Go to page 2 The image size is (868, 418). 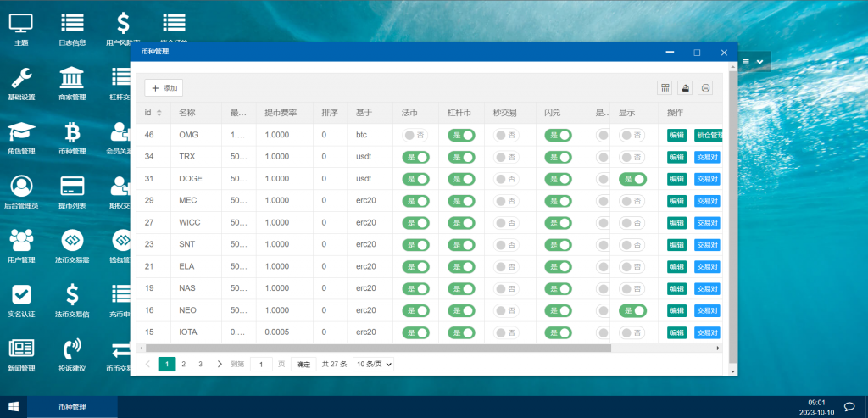184,364
